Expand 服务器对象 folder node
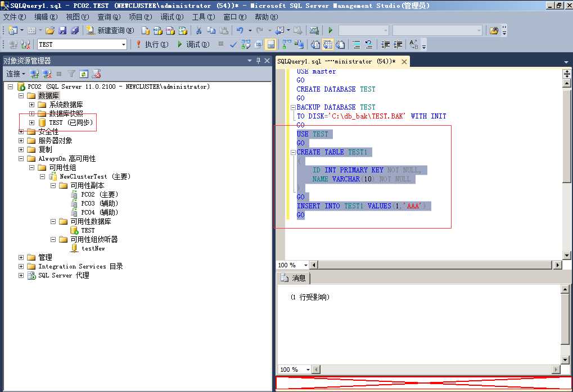Viewport: 573px width, 392px height. tap(21, 140)
